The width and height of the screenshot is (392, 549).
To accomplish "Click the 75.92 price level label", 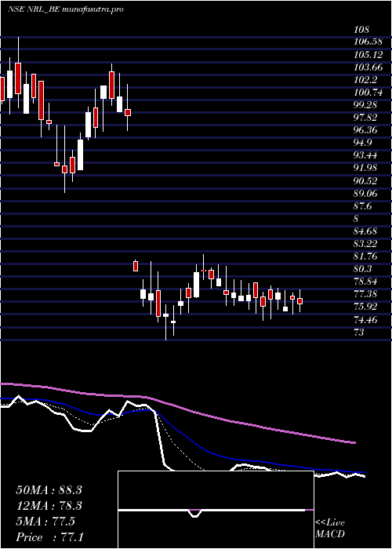I will [366, 307].
